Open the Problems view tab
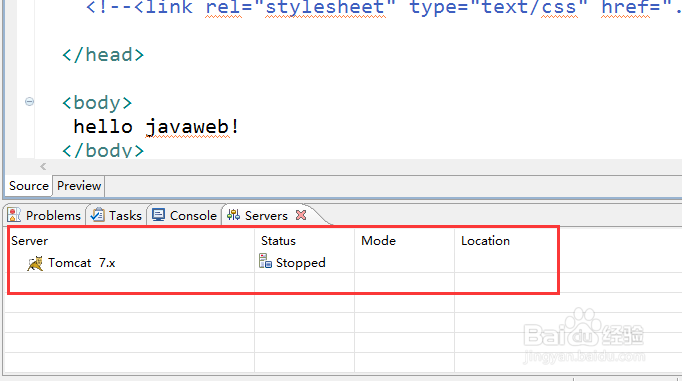The image size is (682, 381). click(x=45, y=215)
